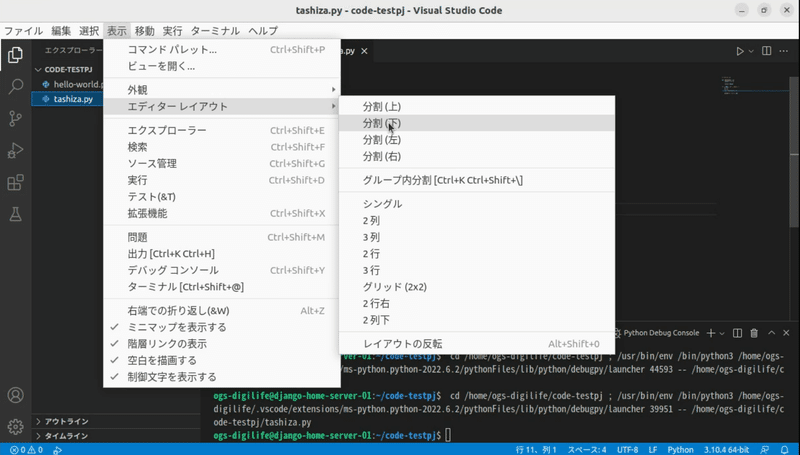Close the tashiza.py editor tab

pos(364,51)
